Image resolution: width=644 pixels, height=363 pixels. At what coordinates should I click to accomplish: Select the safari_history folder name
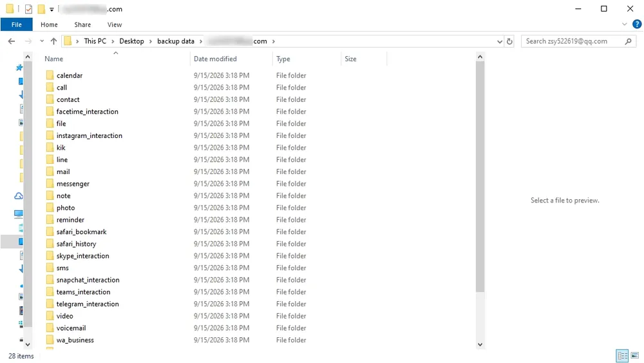[x=77, y=244]
